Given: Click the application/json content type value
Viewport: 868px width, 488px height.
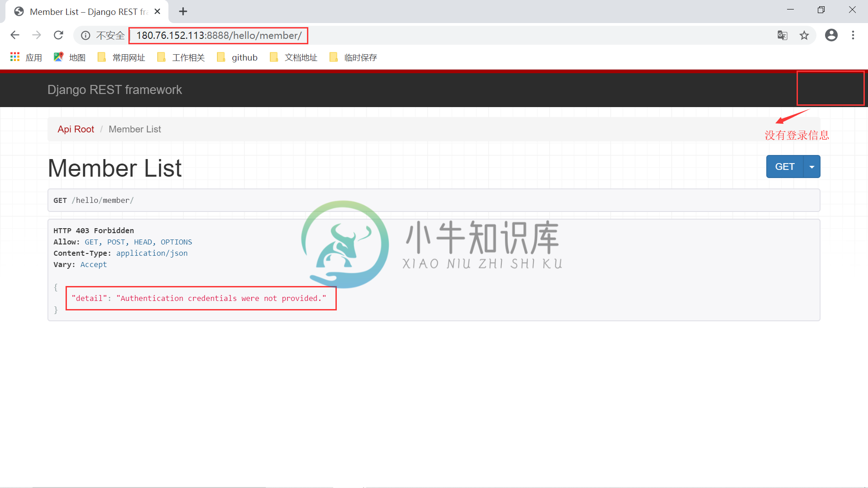Looking at the screenshot, I should tap(152, 253).
